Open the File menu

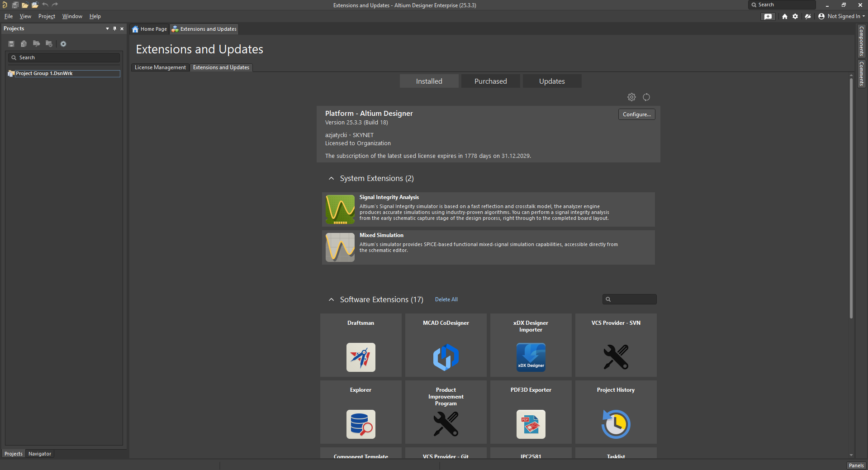9,16
